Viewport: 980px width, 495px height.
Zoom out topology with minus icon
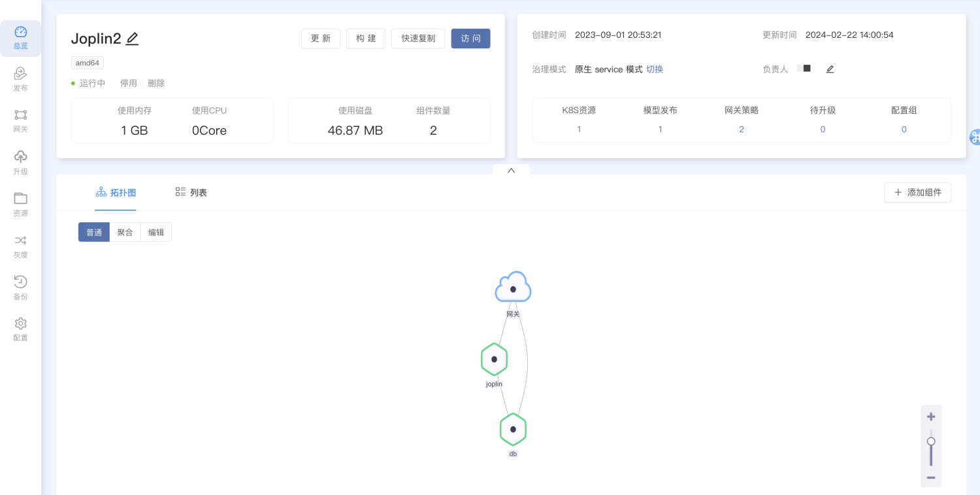[x=931, y=477]
